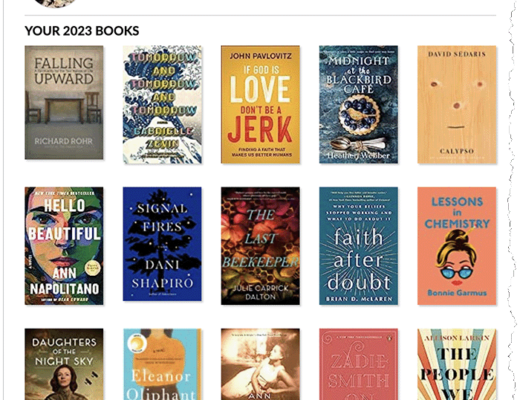Image resolution: width=520 pixels, height=400 pixels.
Task: Select the Hello Beautiful book cover
Action: tap(64, 246)
